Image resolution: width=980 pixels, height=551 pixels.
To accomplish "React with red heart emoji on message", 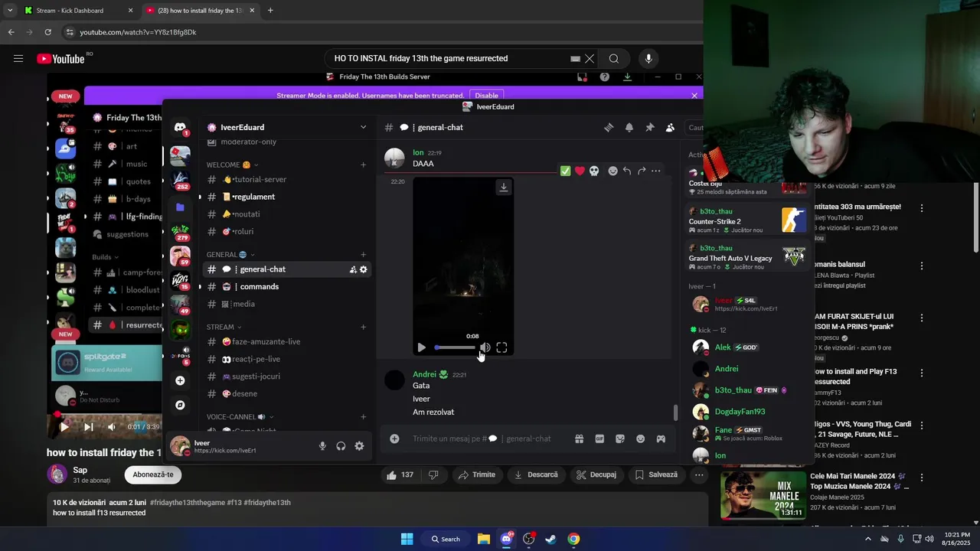I will click(580, 171).
